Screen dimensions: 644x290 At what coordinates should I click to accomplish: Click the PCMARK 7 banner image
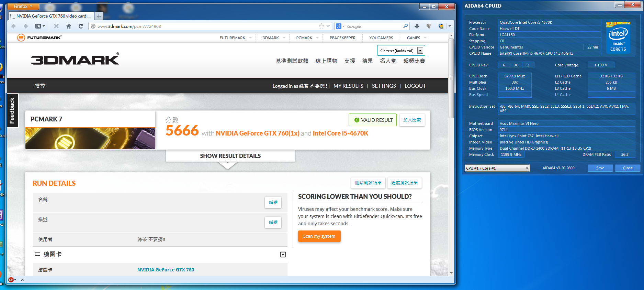(x=90, y=138)
